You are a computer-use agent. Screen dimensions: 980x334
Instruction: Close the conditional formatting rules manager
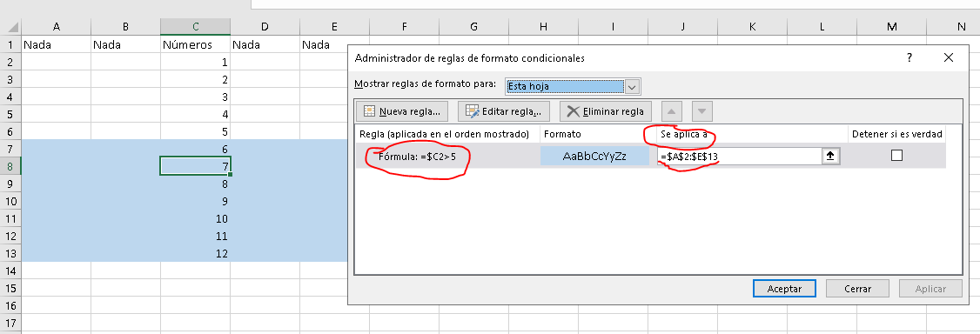pos(948,58)
